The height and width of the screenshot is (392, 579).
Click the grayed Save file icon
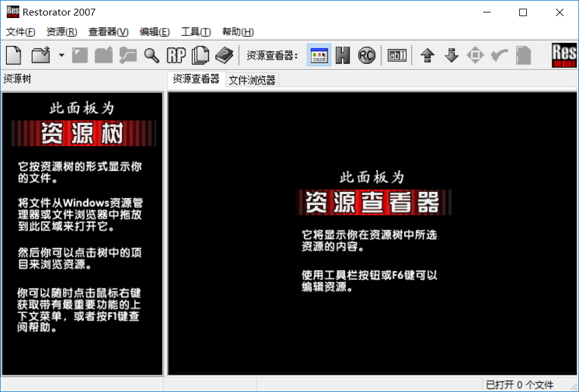coord(80,55)
